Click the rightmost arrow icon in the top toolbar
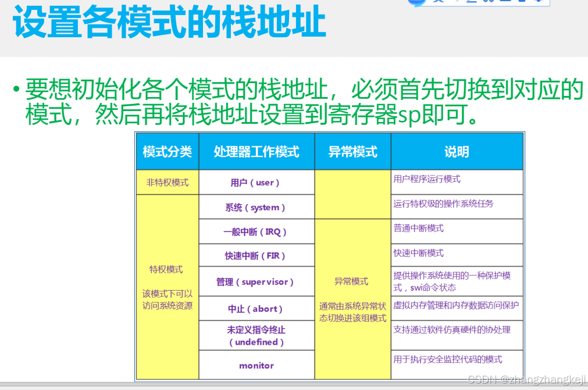The width and height of the screenshot is (588, 390). coord(539,2)
